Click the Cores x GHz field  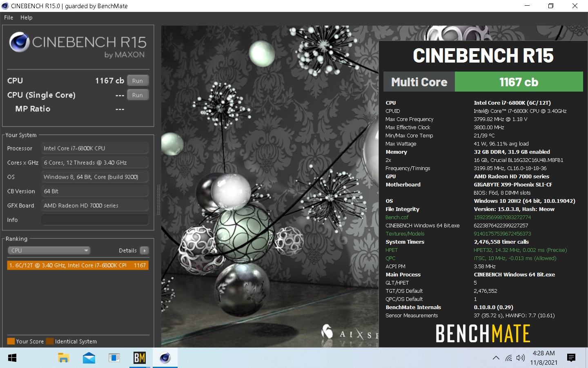(95, 163)
